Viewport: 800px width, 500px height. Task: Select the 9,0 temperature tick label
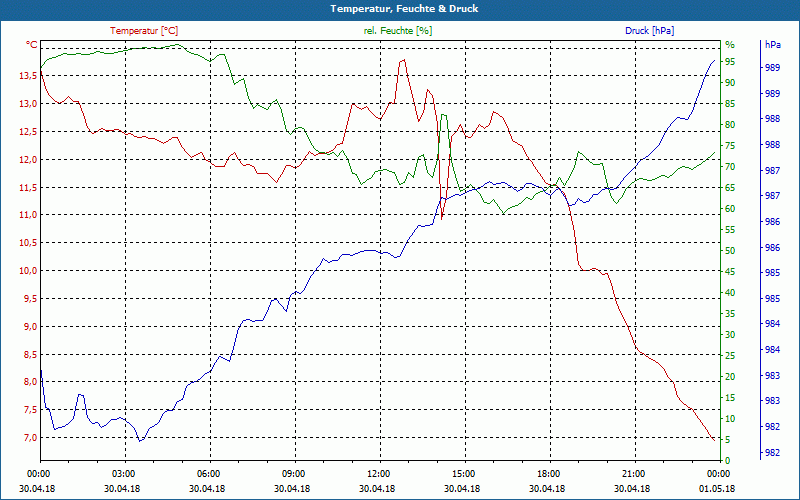31,327
